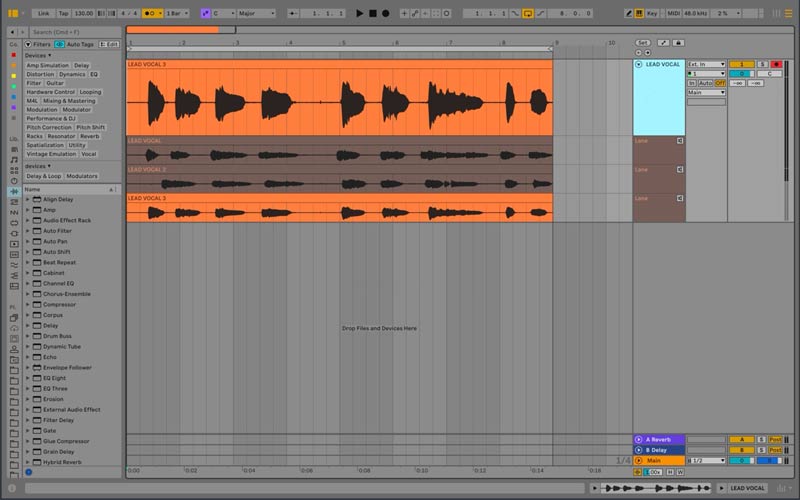This screenshot has height=500, width=800.
Task: Expand the Compressor folder
Action: click(28, 305)
